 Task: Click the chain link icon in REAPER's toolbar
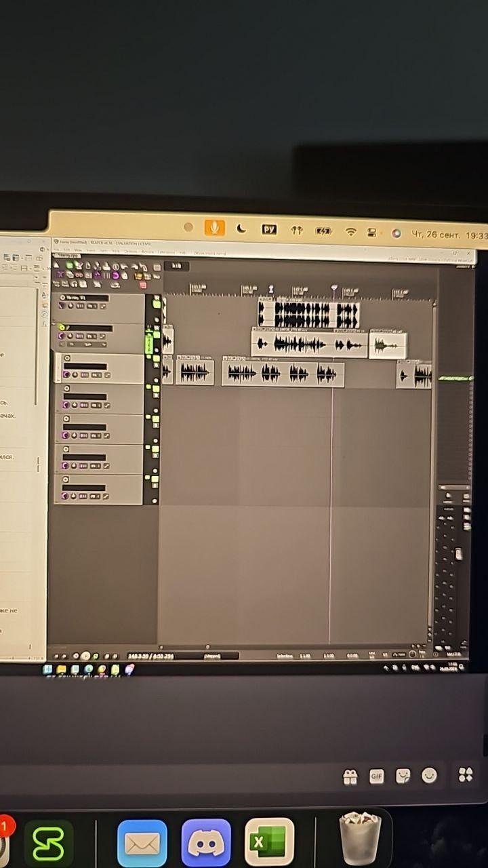[79, 275]
